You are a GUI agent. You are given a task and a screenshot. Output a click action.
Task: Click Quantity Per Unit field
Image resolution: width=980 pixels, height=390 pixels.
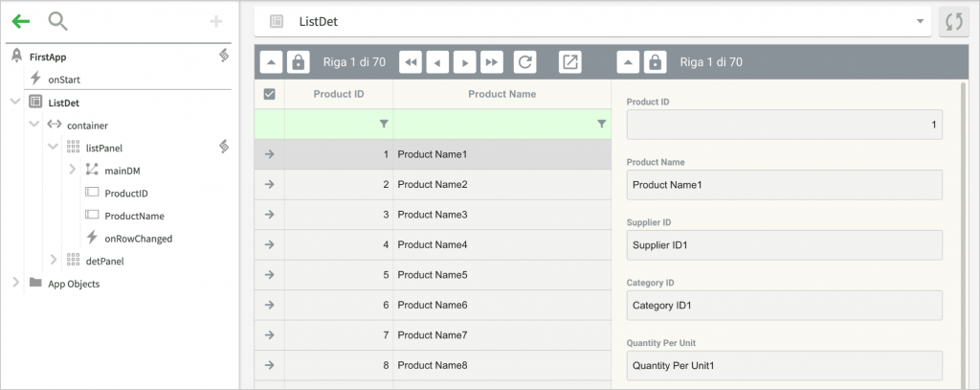pos(785,366)
